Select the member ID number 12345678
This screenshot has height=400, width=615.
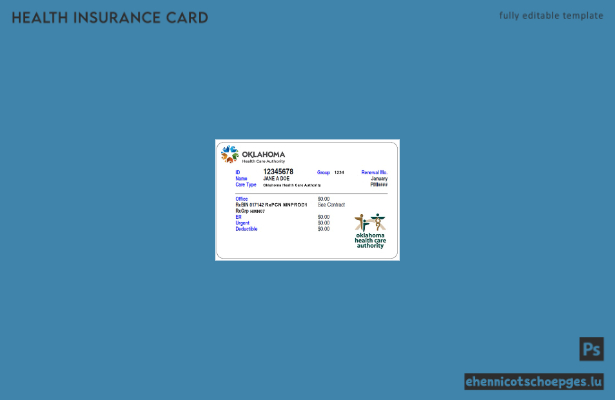click(278, 171)
